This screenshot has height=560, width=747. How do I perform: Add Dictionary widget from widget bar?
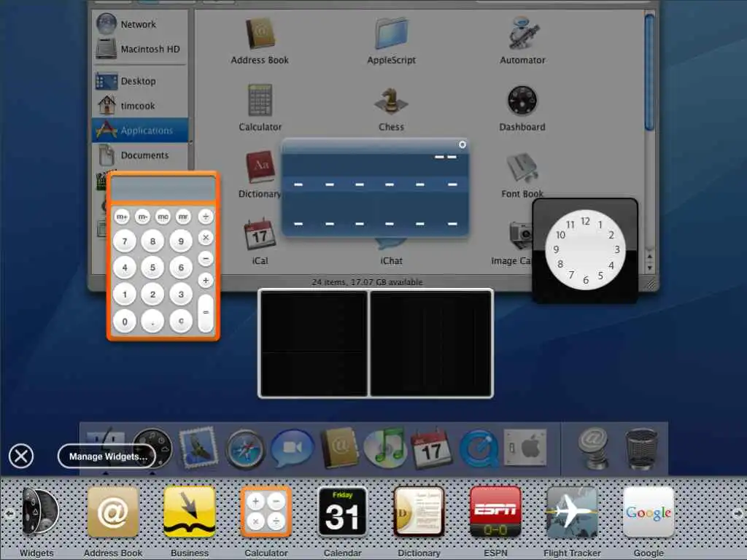[x=419, y=512]
